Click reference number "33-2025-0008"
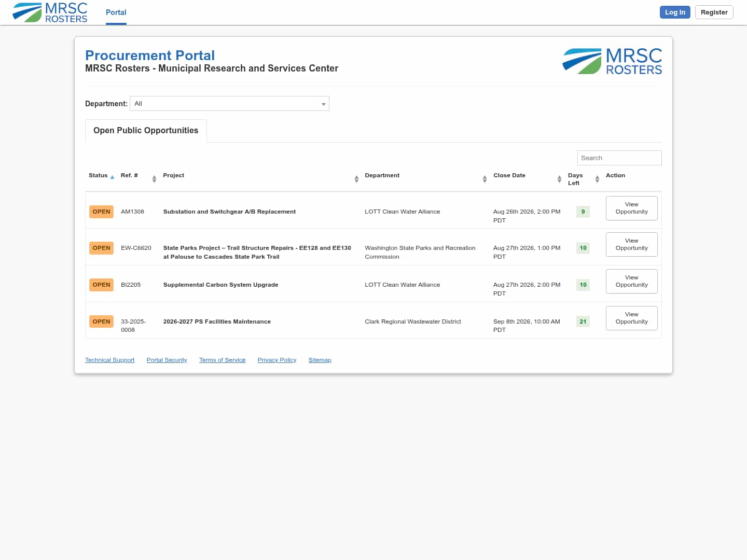 pos(133,326)
